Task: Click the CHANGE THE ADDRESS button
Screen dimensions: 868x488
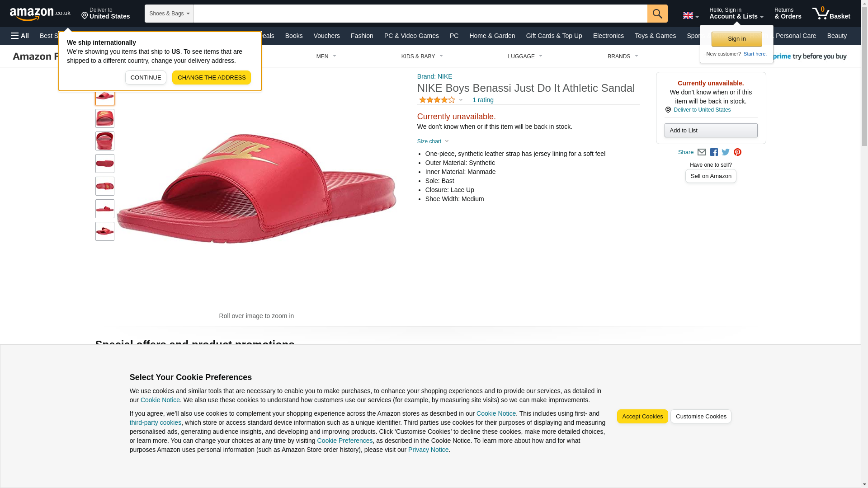Action: pyautogui.click(x=211, y=77)
